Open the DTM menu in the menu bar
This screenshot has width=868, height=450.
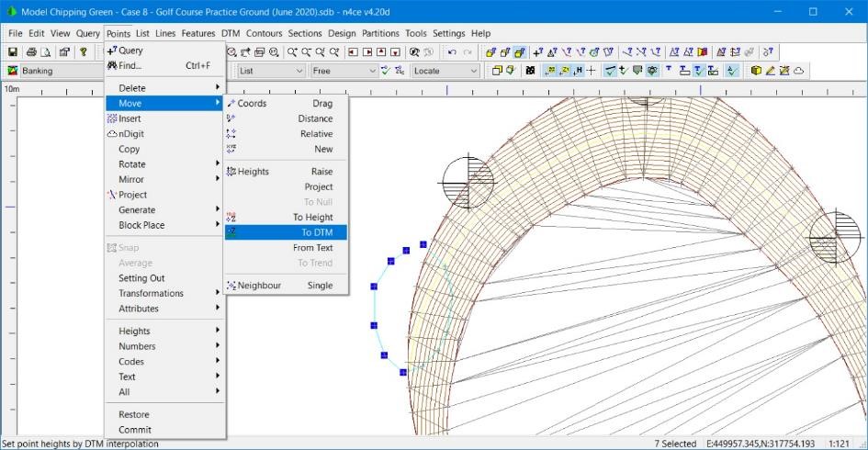[231, 33]
